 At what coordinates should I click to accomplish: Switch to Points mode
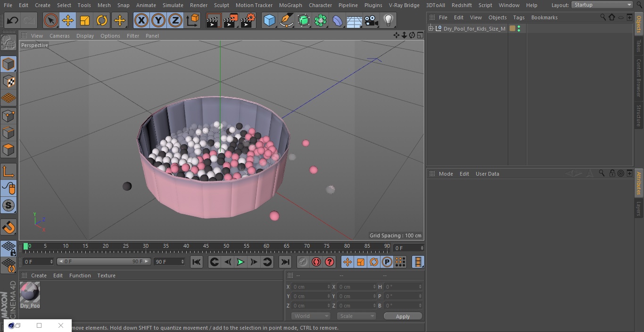(8, 116)
